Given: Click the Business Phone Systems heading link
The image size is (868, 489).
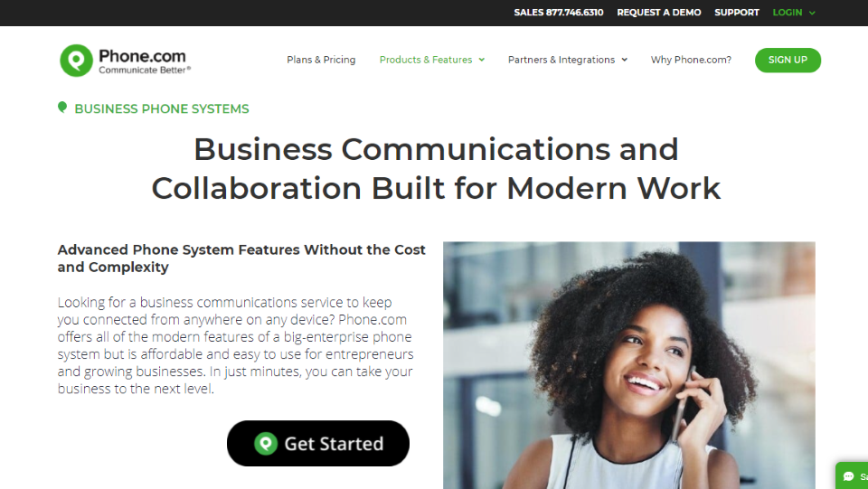Looking at the screenshot, I should click(x=162, y=109).
